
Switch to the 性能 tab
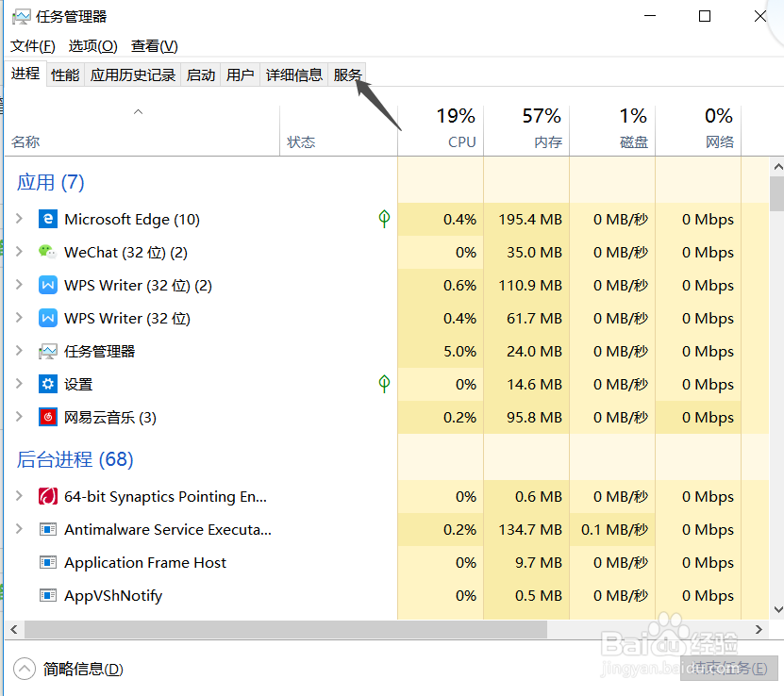click(65, 75)
